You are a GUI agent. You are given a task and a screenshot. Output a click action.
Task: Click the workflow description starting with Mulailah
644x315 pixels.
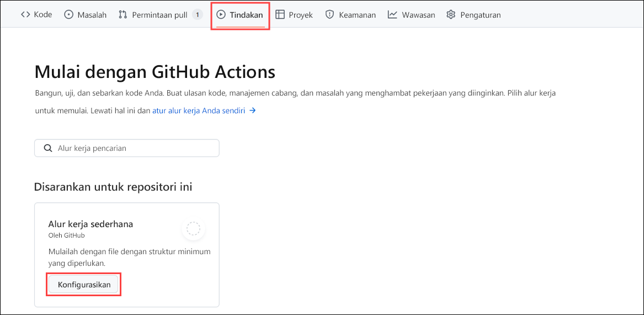click(x=129, y=257)
